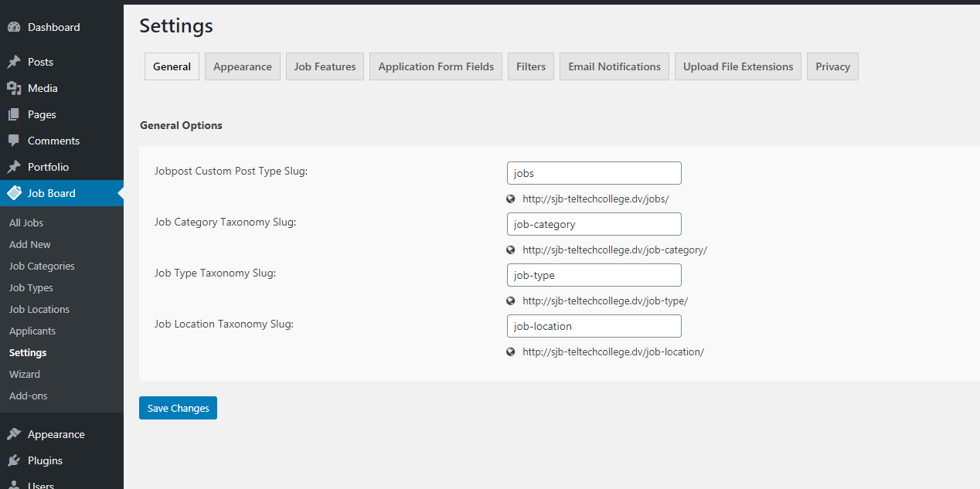The width and height of the screenshot is (980, 489).
Task: Focus the Job Category Taxonomy Slug field
Action: (594, 224)
